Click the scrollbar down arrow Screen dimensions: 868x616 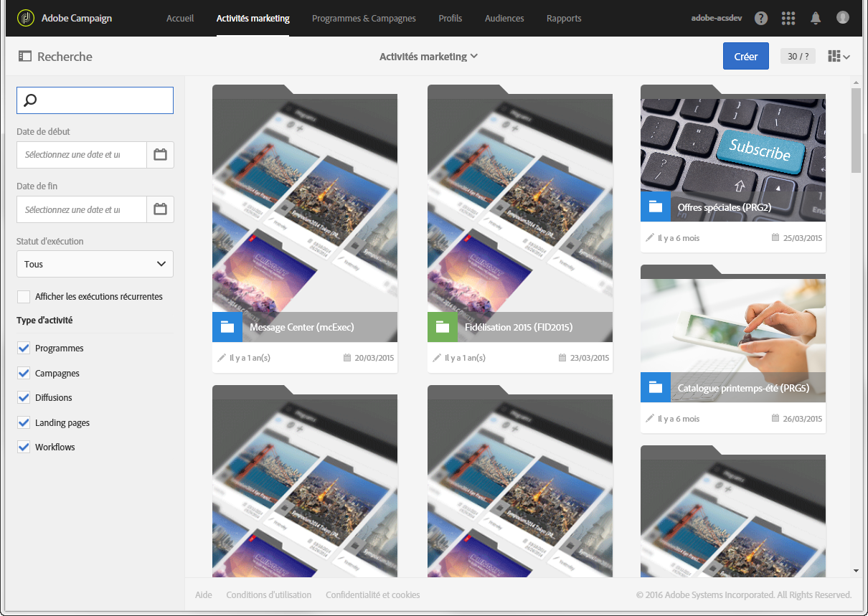(x=856, y=571)
